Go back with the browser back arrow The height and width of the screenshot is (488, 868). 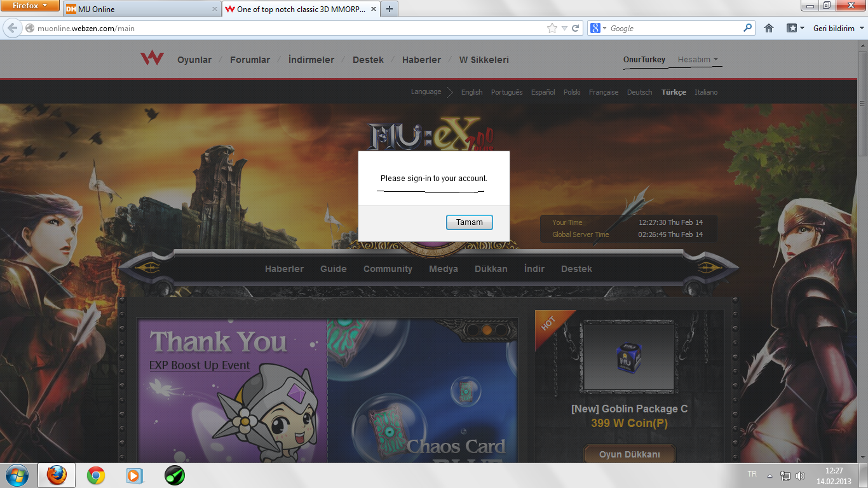pyautogui.click(x=12, y=28)
